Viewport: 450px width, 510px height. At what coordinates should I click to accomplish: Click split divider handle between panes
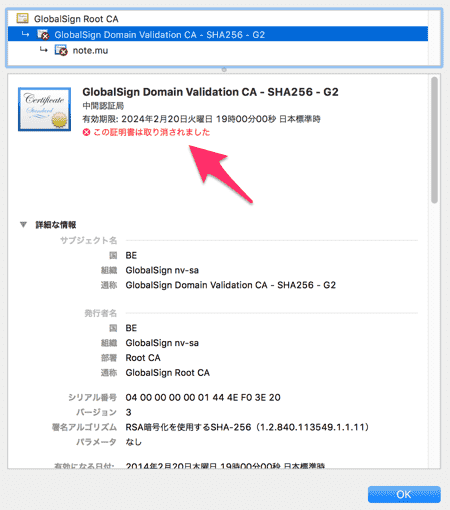click(224, 70)
